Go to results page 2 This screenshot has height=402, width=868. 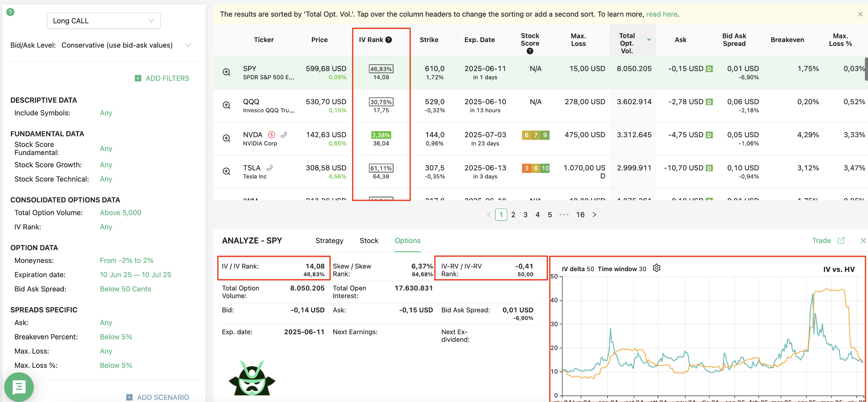point(513,215)
